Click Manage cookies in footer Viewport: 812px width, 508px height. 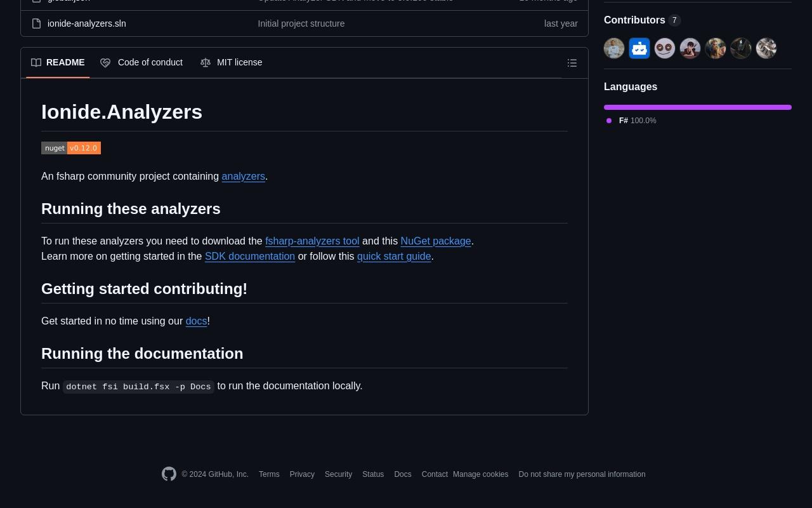[x=480, y=474]
